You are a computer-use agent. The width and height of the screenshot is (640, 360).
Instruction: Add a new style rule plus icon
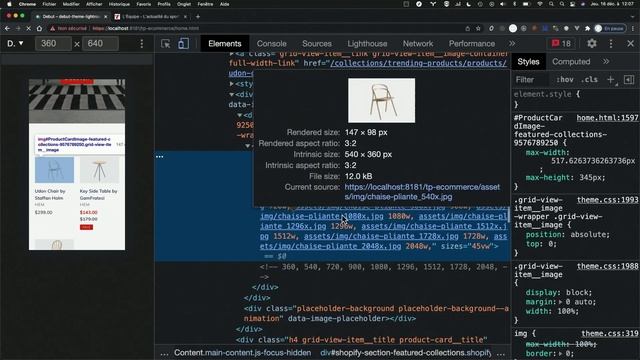pos(611,80)
